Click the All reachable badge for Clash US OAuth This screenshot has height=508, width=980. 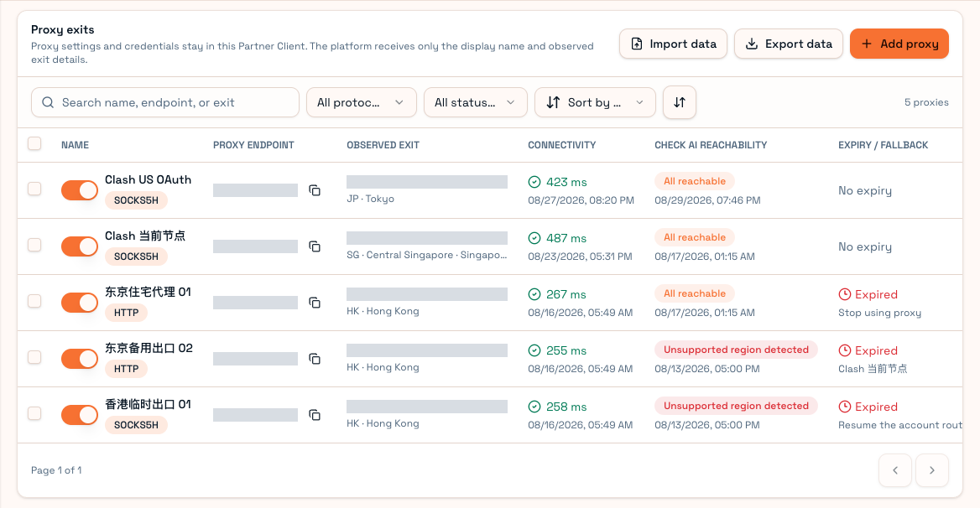pyautogui.click(x=695, y=181)
